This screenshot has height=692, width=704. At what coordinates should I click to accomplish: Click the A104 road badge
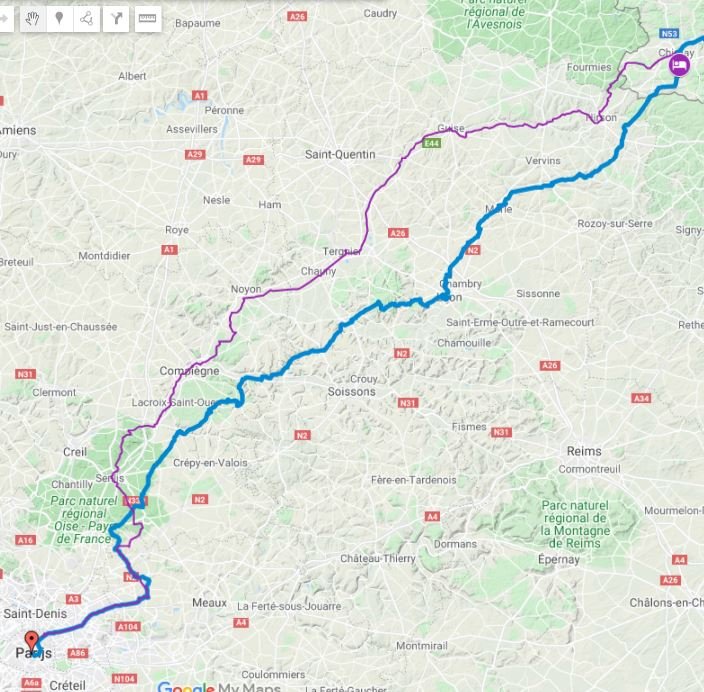pos(128,626)
